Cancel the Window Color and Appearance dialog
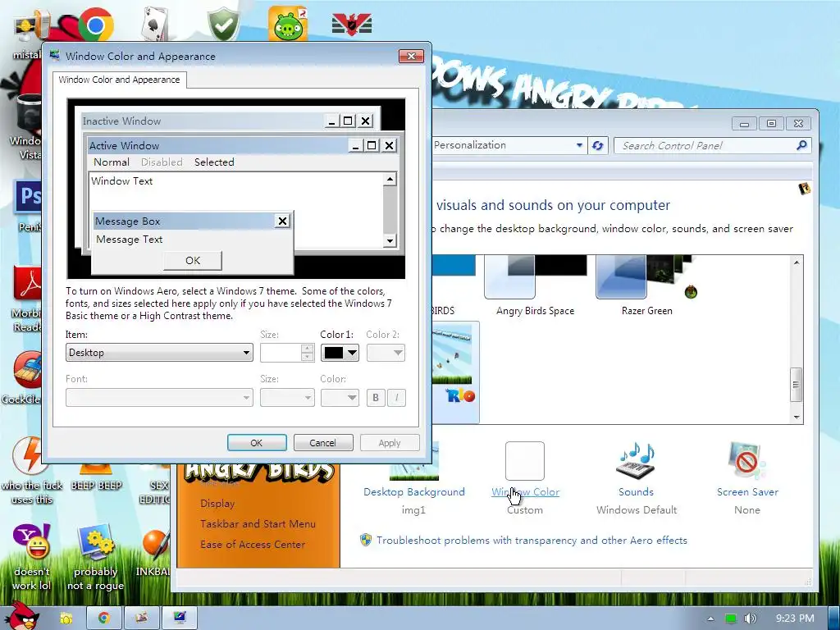 coord(323,442)
